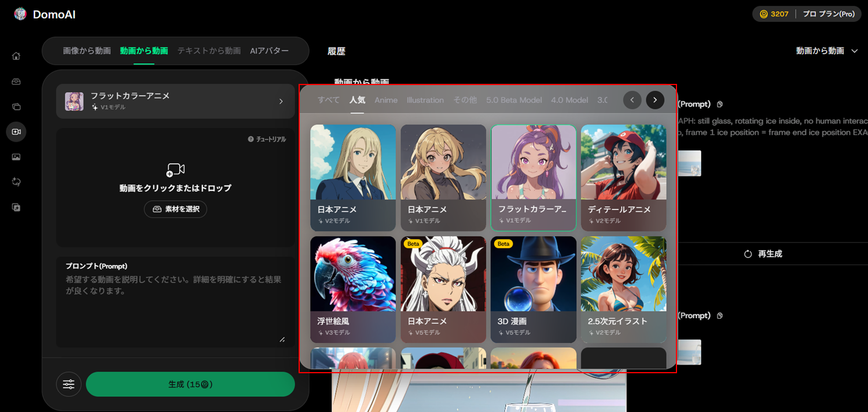The height and width of the screenshot is (412, 868).
Task: Open the 動画から動画 history filter dropdown
Action: (827, 51)
